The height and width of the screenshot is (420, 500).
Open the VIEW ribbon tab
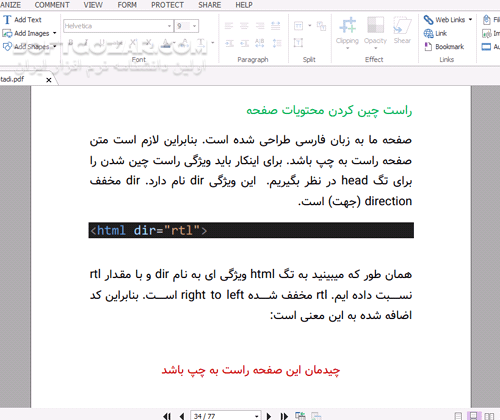point(93,5)
